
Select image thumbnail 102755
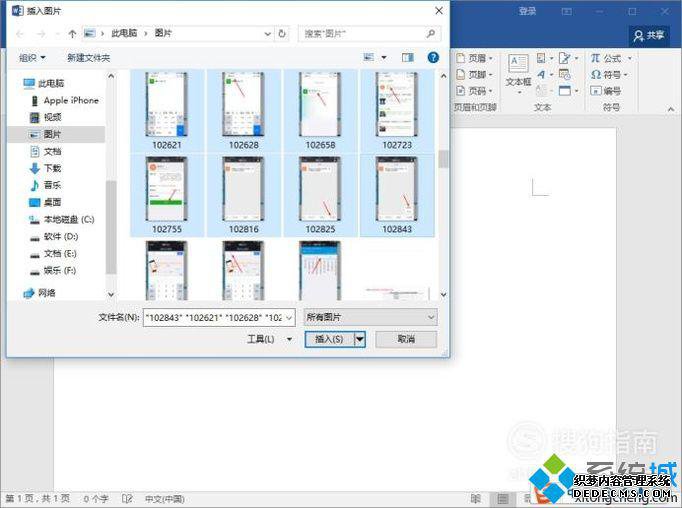point(167,195)
